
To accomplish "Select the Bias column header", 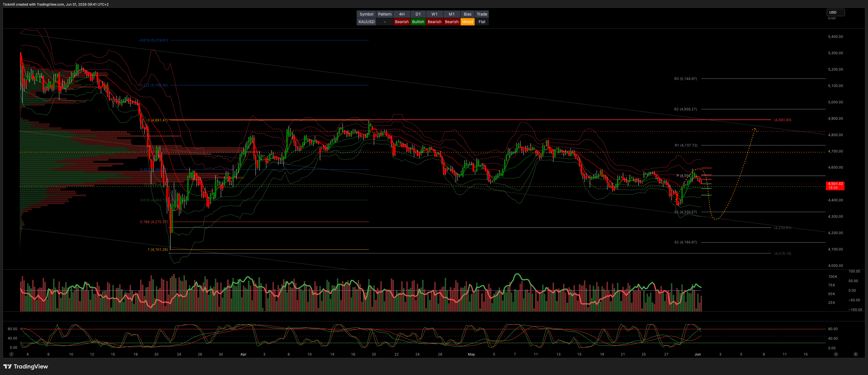I will pos(467,14).
